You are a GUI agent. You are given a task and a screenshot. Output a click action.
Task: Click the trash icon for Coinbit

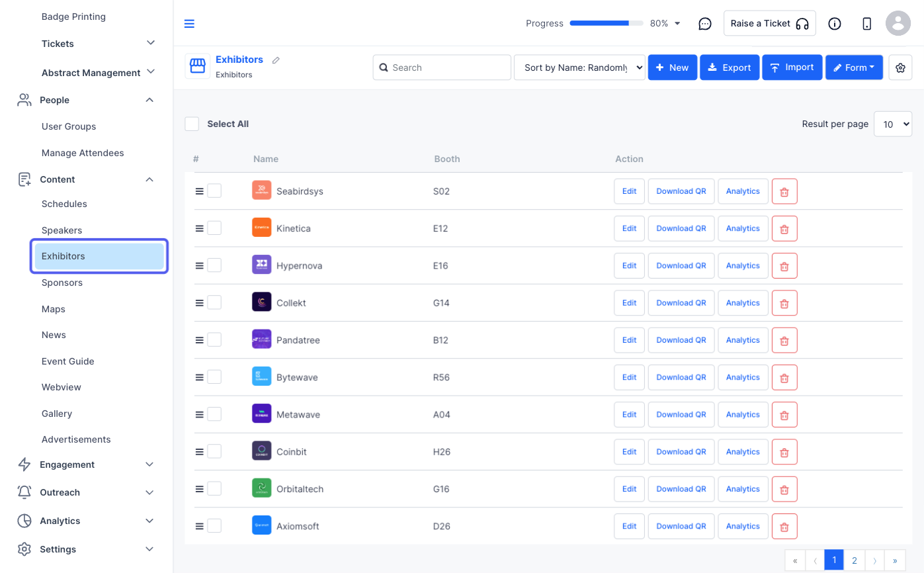tap(784, 452)
